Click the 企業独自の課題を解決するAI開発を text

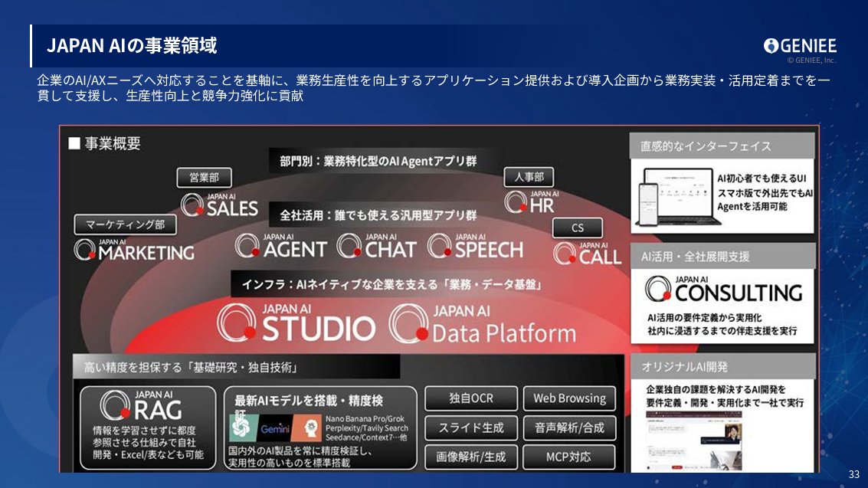716,389
